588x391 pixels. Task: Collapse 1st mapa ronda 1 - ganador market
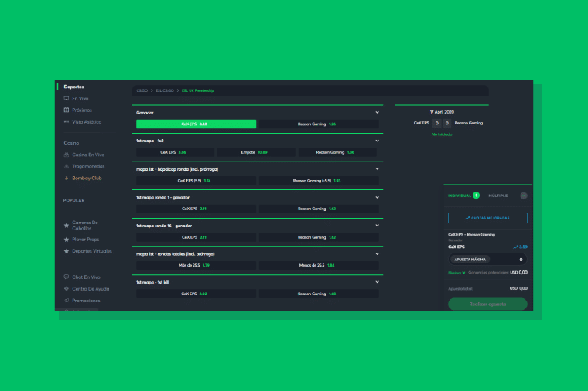click(378, 197)
